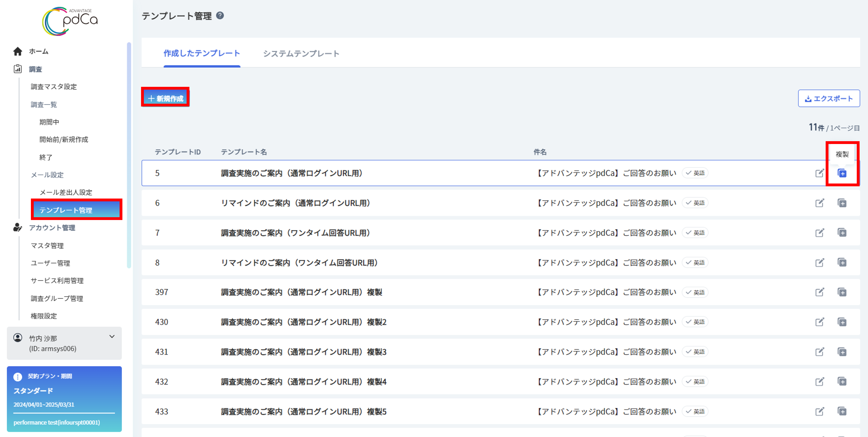Screen dimensions: 868x437
Task: Open ホーム in the sidebar
Action: point(38,51)
